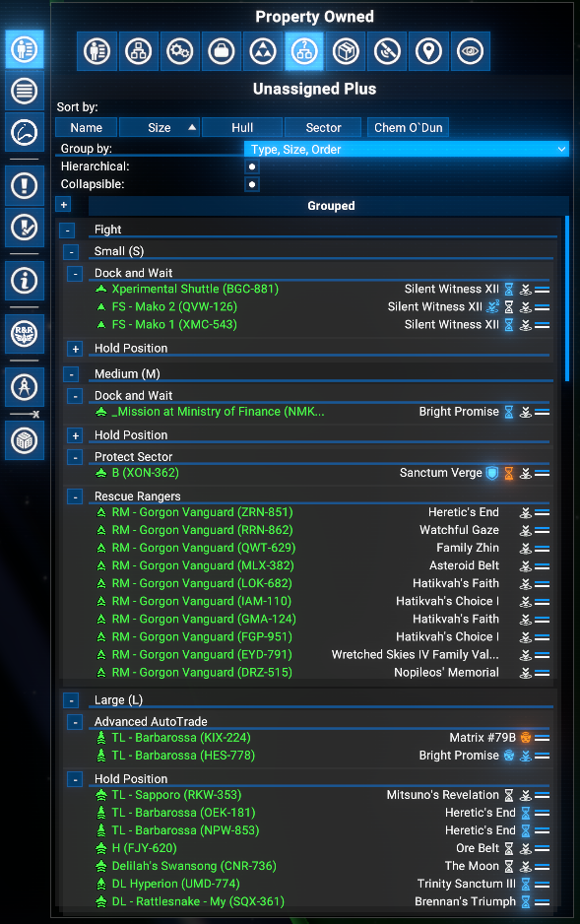The height and width of the screenshot is (924, 580).
Task: Collapse the Small (S) group
Action: click(x=71, y=252)
